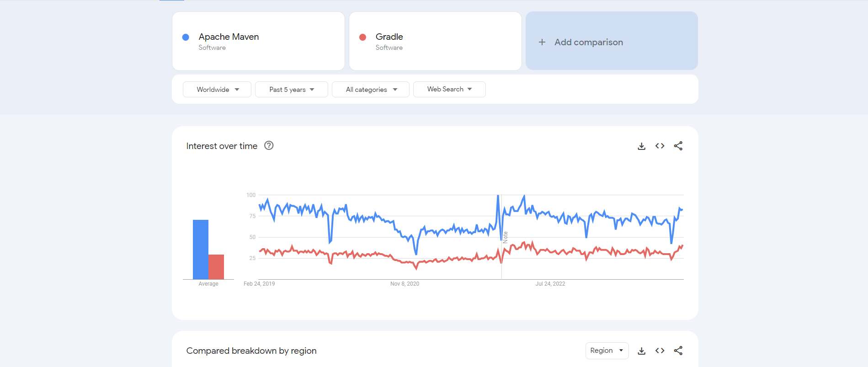
Task: Edit the Apache Maven search term
Action: (229, 37)
